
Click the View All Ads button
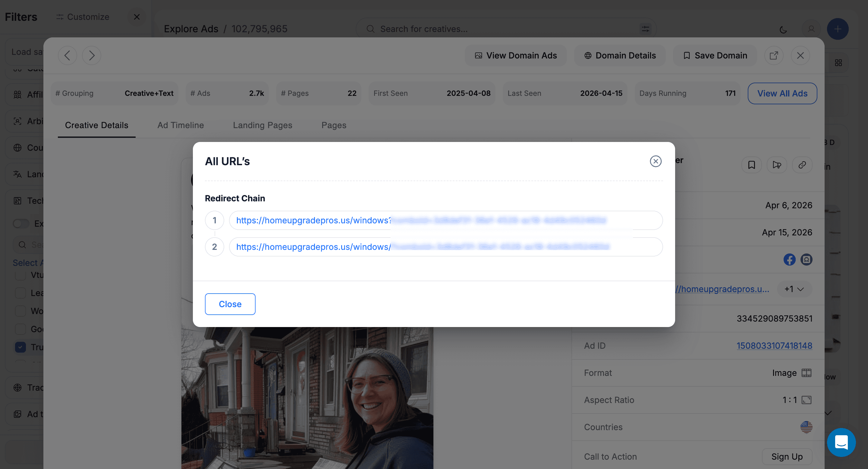pos(782,93)
